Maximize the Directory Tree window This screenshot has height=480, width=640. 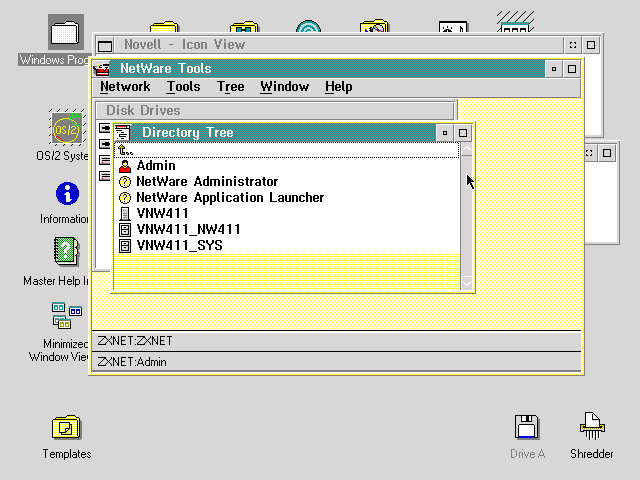[463, 133]
